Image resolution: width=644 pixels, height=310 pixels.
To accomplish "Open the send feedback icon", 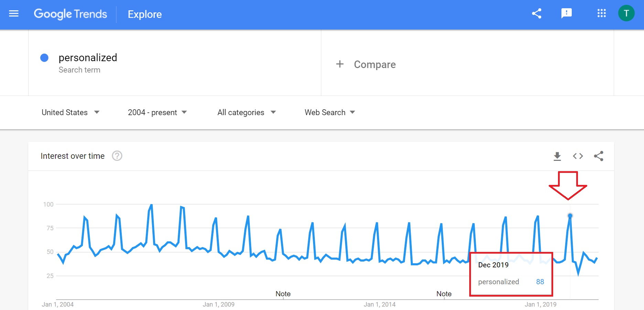I will [x=566, y=14].
